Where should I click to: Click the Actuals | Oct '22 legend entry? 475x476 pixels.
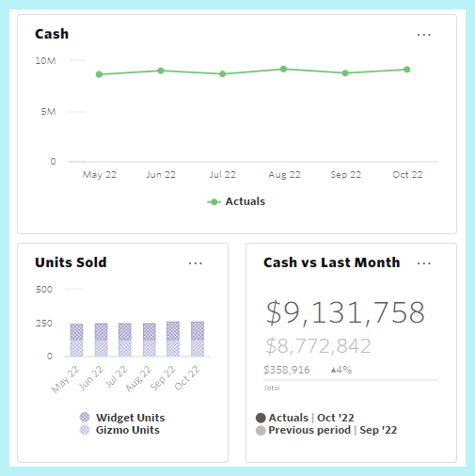[x=305, y=418]
